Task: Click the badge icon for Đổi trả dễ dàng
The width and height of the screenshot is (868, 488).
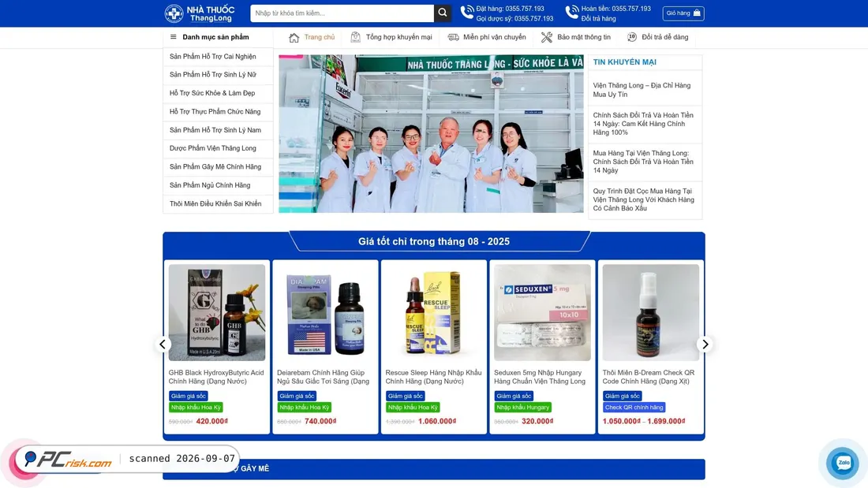Action: coord(631,37)
